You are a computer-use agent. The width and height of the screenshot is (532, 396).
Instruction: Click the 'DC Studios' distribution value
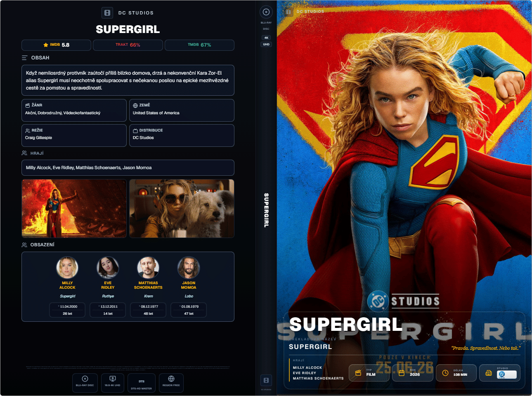point(143,138)
